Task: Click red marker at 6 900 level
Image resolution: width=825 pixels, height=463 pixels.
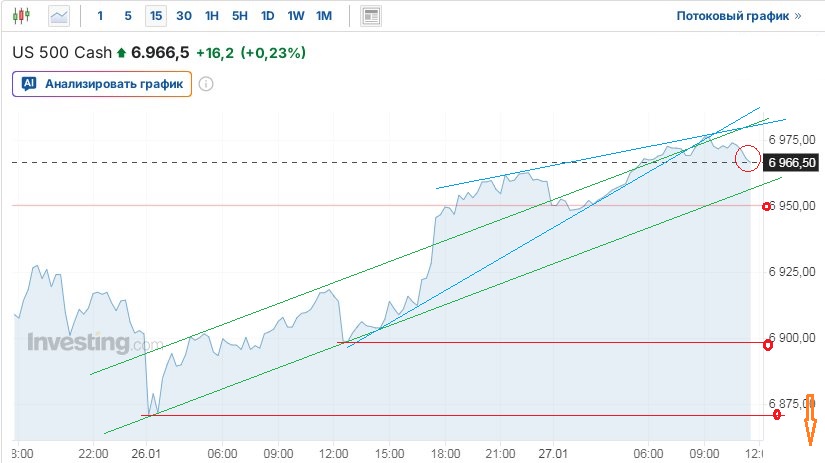Action: 767,345
